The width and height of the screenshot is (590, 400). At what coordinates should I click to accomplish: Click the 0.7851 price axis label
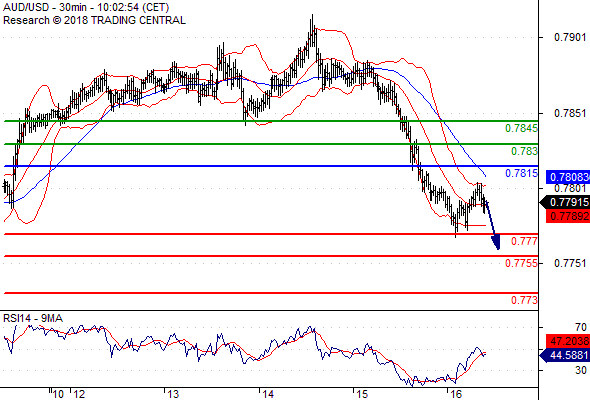pos(570,113)
